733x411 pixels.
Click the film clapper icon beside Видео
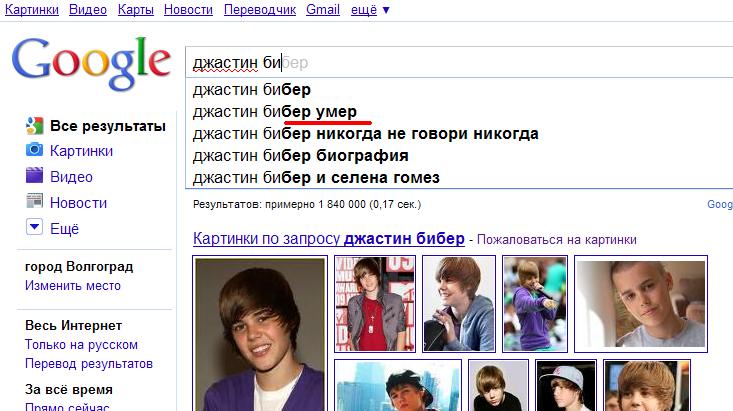coord(34,176)
